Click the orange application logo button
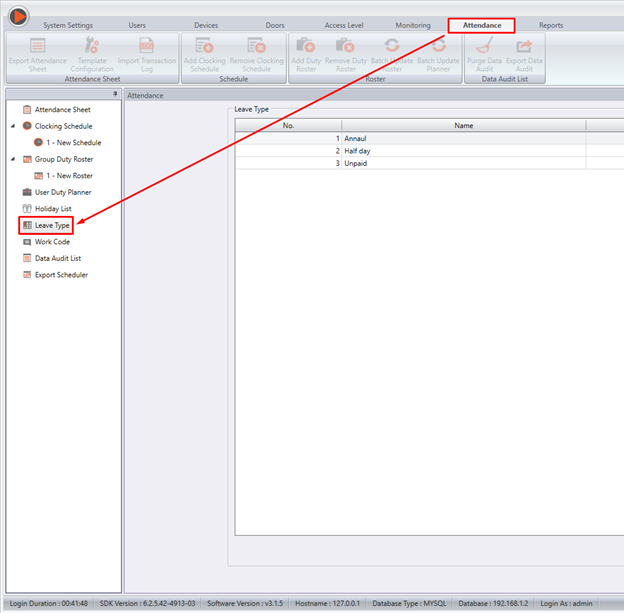 [x=18, y=16]
